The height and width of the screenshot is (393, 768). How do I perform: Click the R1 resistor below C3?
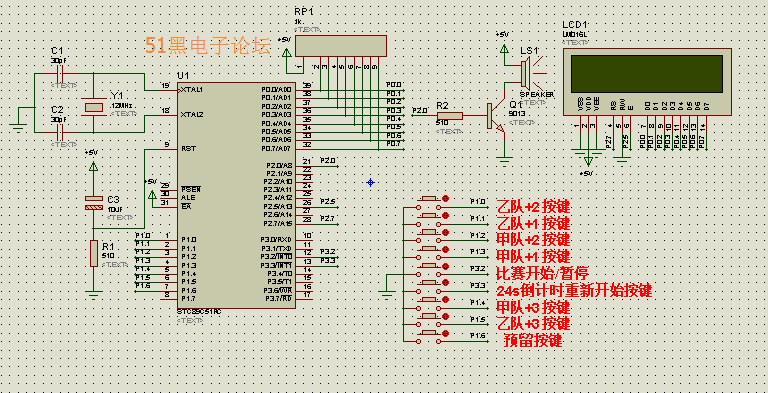pyautogui.click(x=94, y=254)
